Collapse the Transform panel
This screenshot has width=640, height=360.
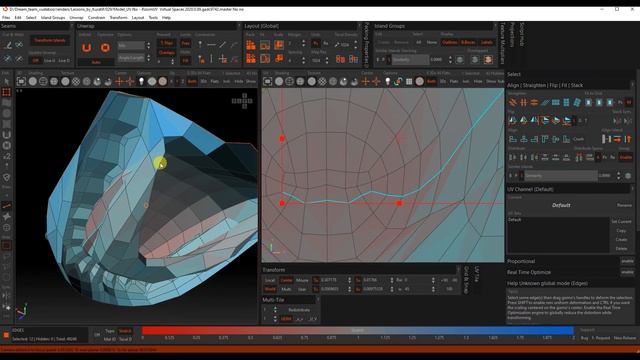click(x=458, y=270)
